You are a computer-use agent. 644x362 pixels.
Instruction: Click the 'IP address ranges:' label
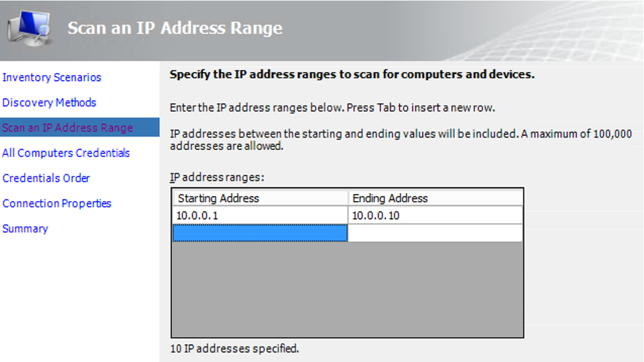pyautogui.click(x=218, y=178)
